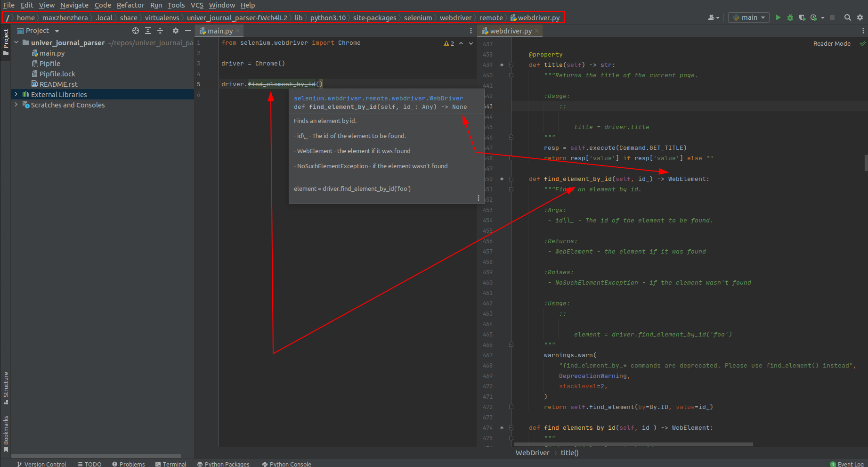Click the green inspection checkmark
Image resolution: width=868 pixels, height=467 pixels.
(862, 43)
